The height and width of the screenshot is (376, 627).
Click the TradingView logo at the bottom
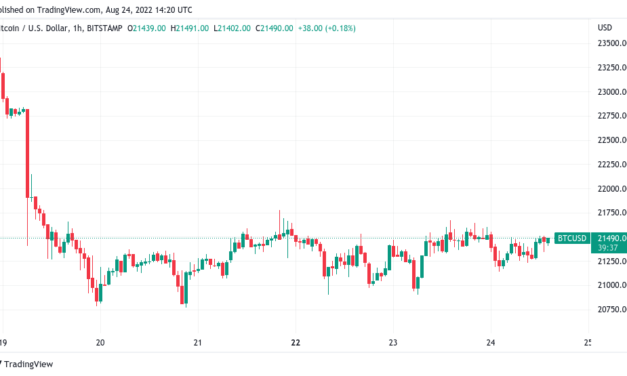point(26,364)
